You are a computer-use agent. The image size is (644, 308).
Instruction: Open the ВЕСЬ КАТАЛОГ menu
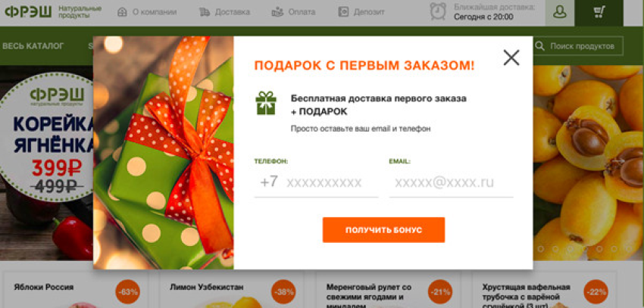[33, 46]
